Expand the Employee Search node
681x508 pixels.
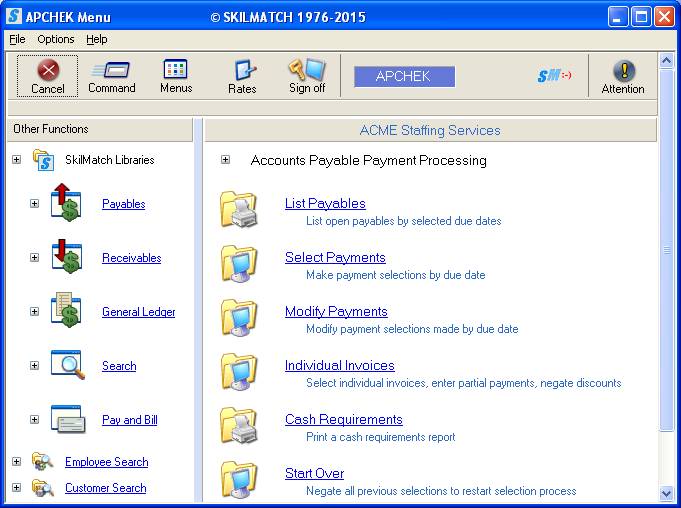[17, 461]
